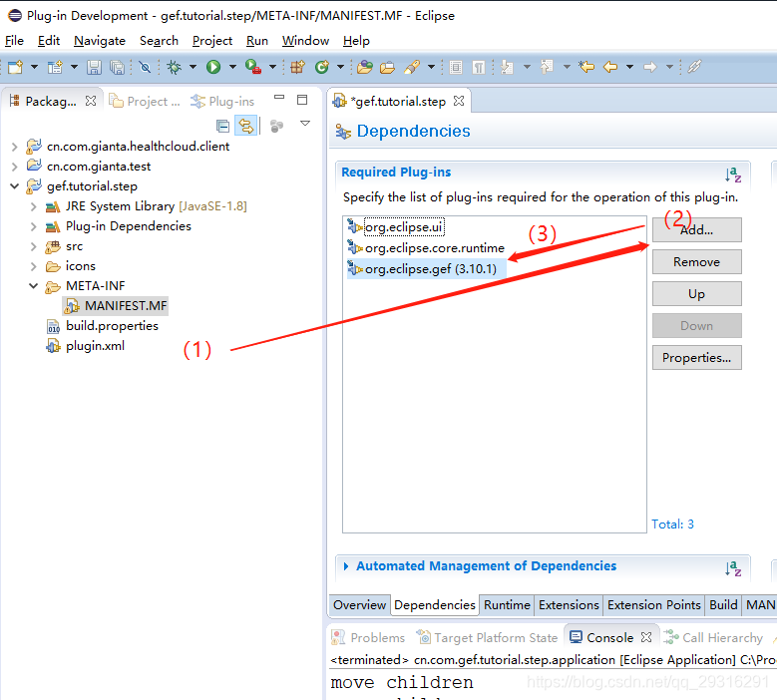The width and height of the screenshot is (777, 700).
Task: Open the Run configurations dropdown arrow
Action: [x=232, y=67]
